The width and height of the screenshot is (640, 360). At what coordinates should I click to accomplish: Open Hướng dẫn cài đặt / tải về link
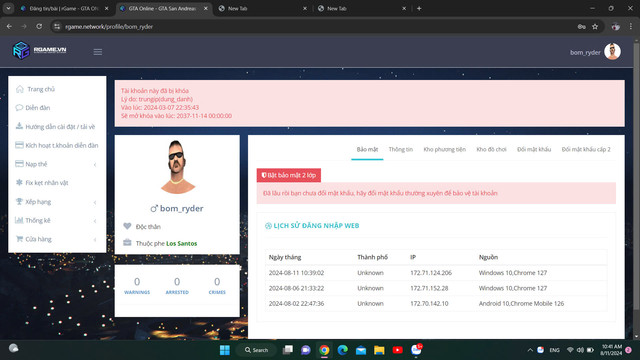click(60, 127)
